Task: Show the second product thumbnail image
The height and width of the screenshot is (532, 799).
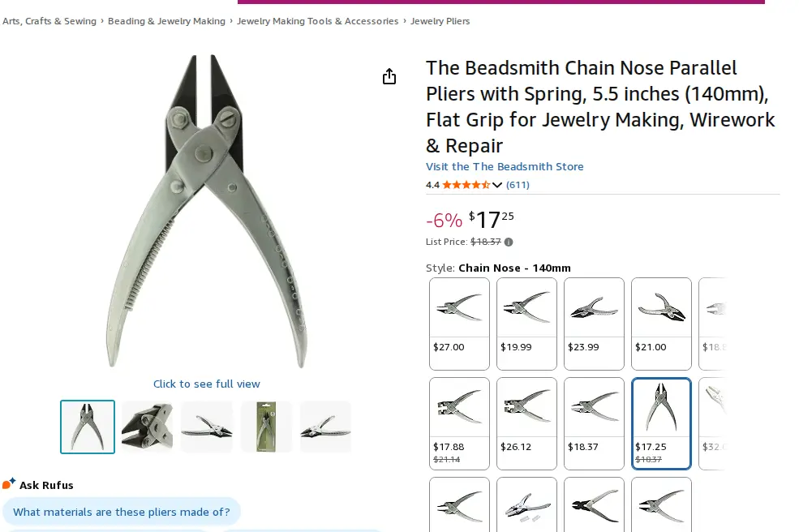Action: point(147,427)
